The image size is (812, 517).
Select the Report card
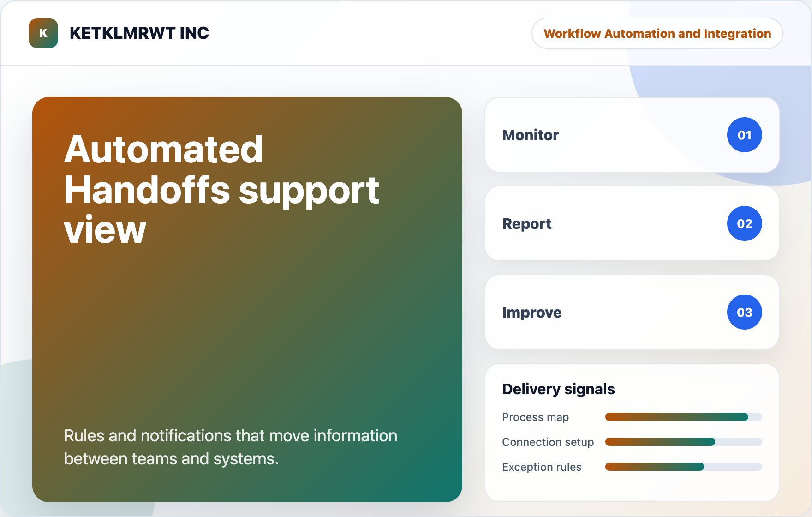632,223
